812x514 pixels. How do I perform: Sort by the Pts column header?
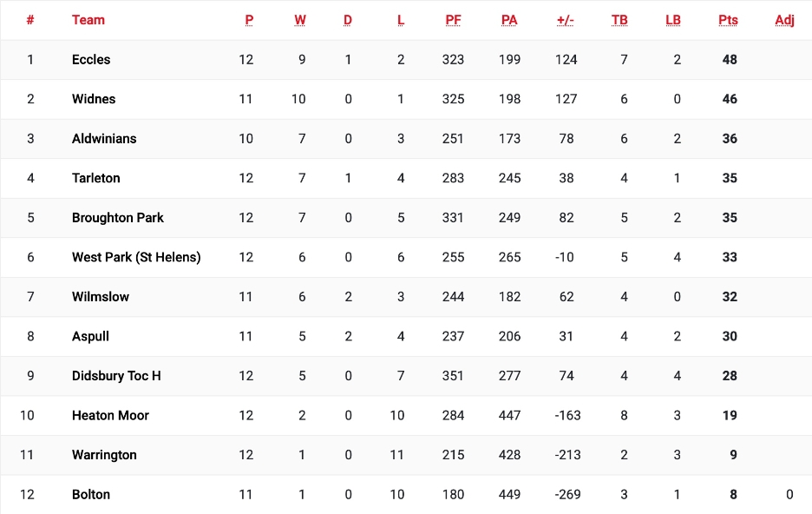[728, 20]
